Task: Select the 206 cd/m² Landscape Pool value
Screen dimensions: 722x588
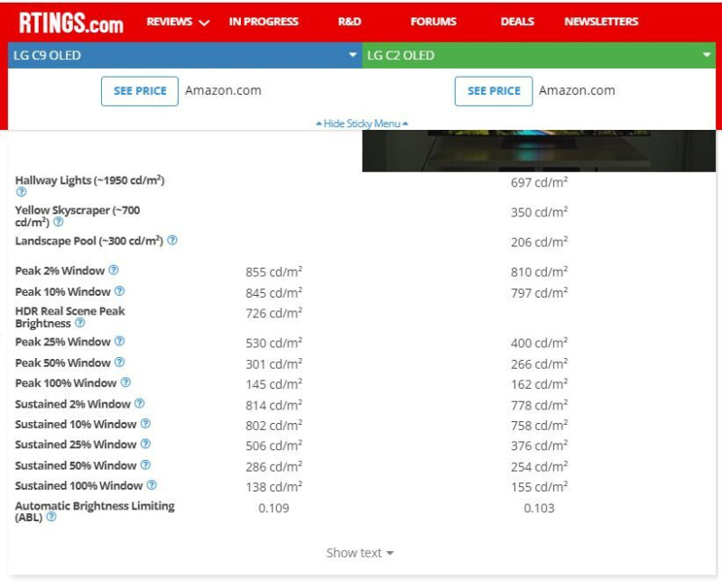Action: click(539, 242)
